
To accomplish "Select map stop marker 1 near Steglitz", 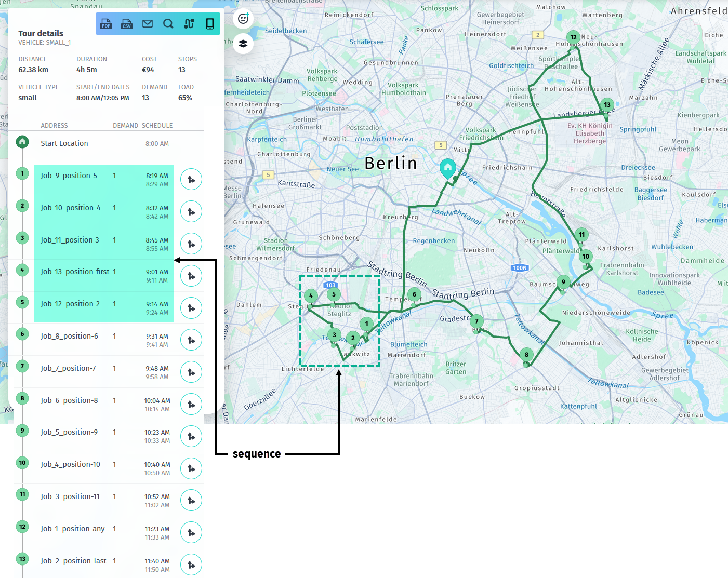I will 366,324.
